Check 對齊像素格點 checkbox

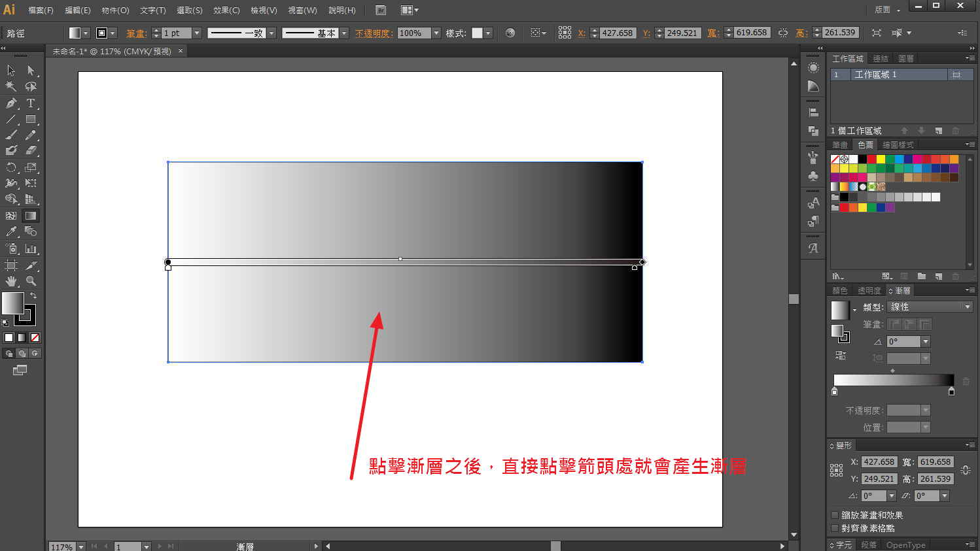pyautogui.click(x=835, y=528)
